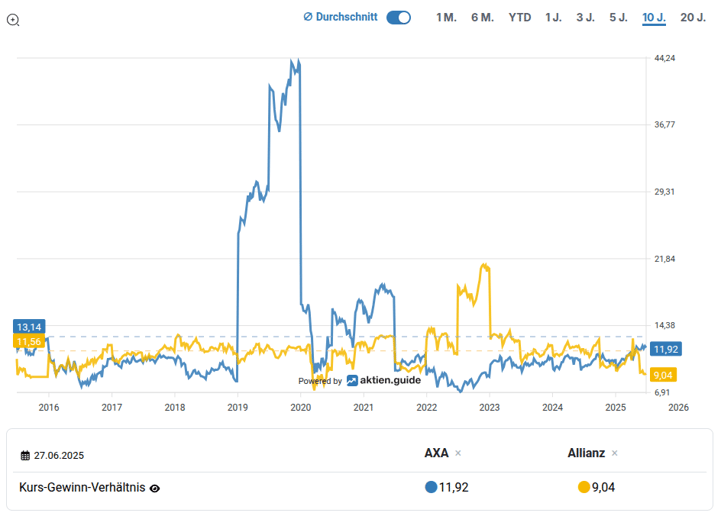Click the yellow 9,04 current value label
The width and height of the screenshot is (721, 516).
click(x=663, y=375)
